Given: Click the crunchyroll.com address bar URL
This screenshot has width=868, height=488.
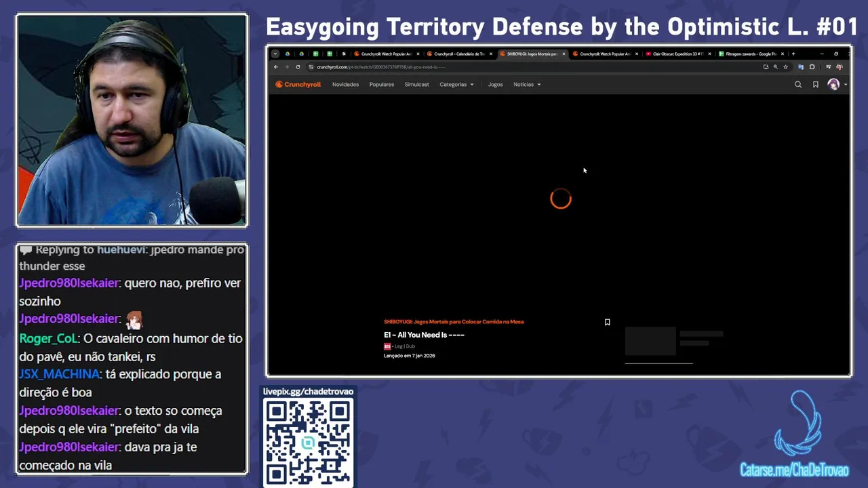Looking at the screenshot, I should (380, 67).
